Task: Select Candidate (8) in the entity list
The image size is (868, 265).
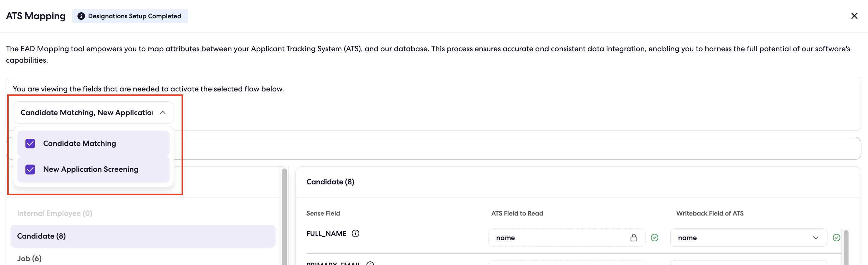Action: [x=143, y=236]
